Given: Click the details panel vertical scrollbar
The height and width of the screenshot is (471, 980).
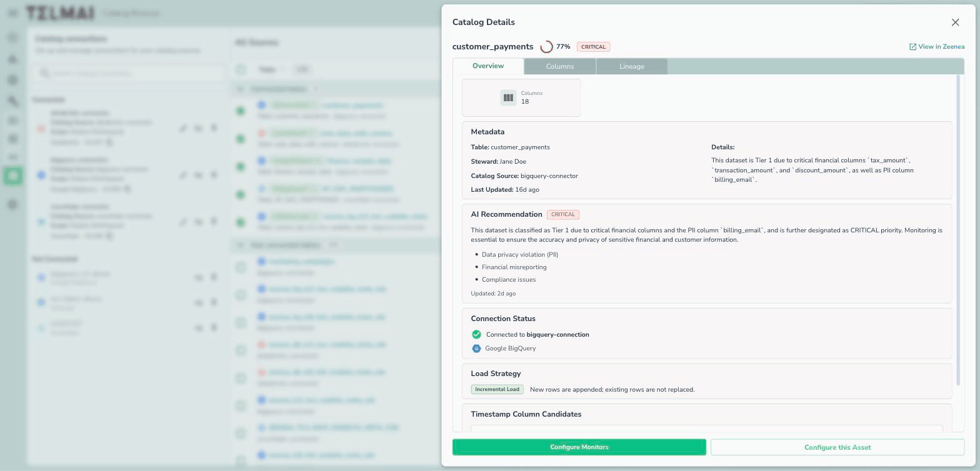Looking at the screenshot, I should 959,230.
